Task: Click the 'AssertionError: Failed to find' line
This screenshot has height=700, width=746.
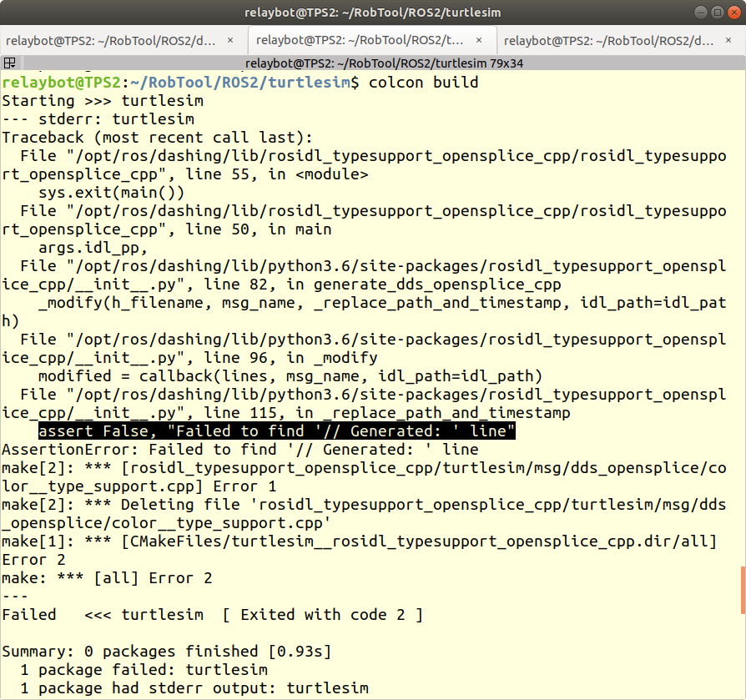Action: coord(240,450)
